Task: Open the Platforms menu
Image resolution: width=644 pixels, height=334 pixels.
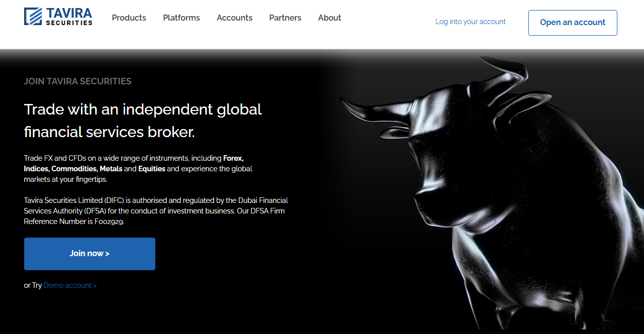Action: 181,18
